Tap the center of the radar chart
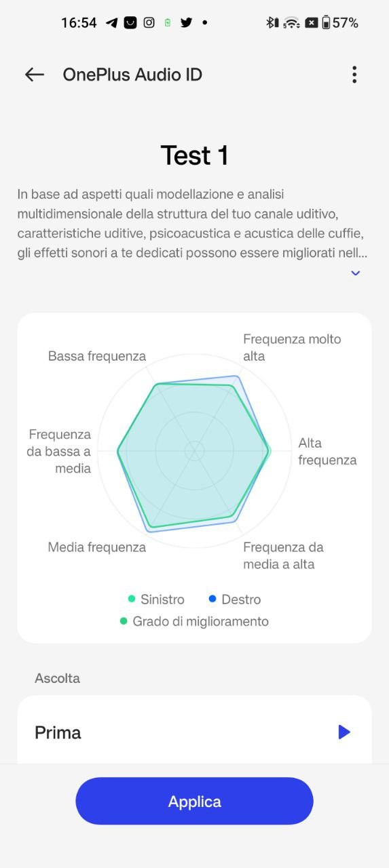389x868 pixels. pyautogui.click(x=195, y=450)
